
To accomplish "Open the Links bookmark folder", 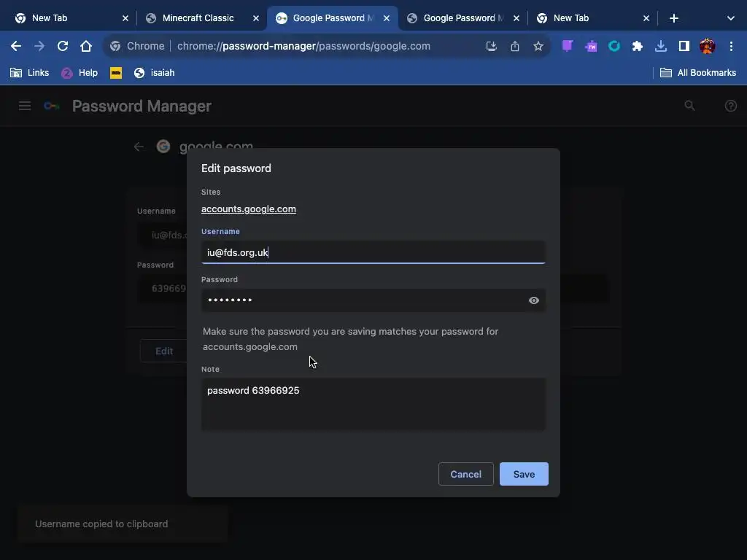I will coord(29,73).
